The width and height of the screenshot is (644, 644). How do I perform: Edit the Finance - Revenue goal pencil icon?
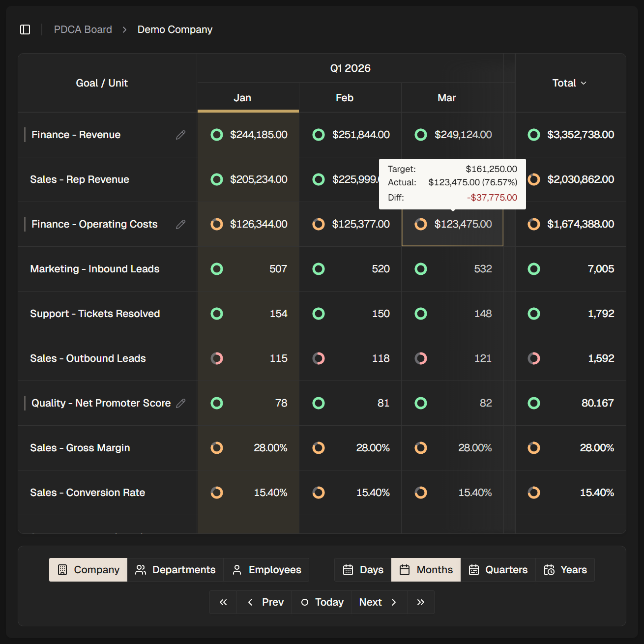point(181,135)
